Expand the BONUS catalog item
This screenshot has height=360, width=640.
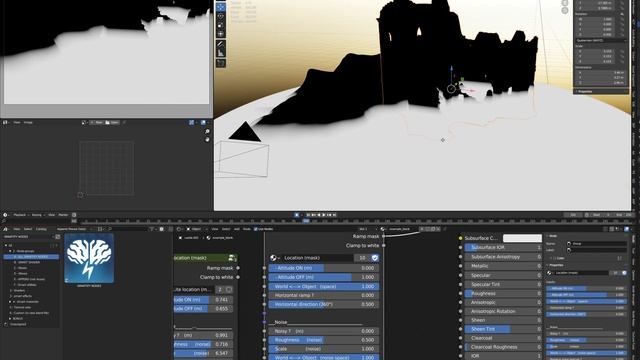pos(10,318)
